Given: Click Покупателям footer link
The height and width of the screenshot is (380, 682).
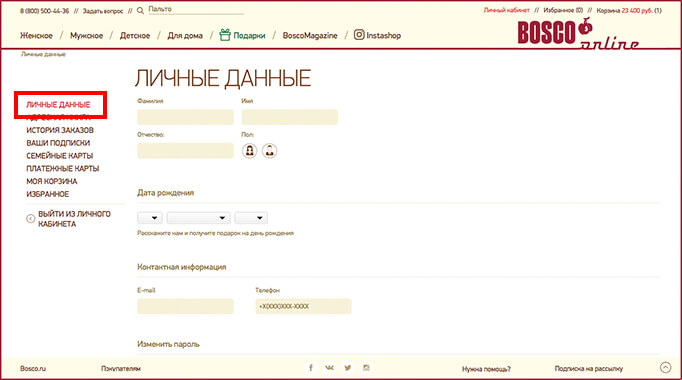Looking at the screenshot, I should [121, 368].
